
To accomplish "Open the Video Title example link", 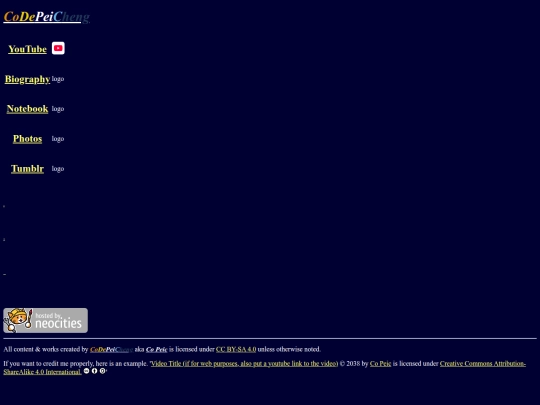I will pos(244,364).
